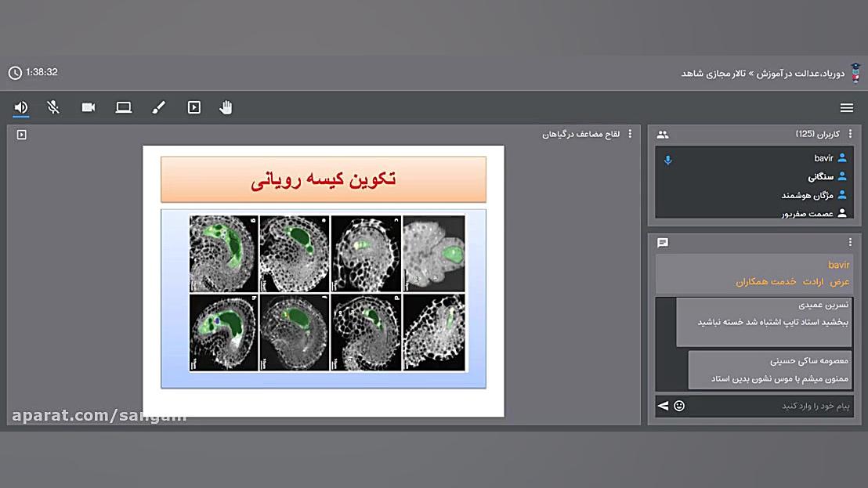Open chat panel options menu
The width and height of the screenshot is (868, 488).
pyautogui.click(x=850, y=243)
